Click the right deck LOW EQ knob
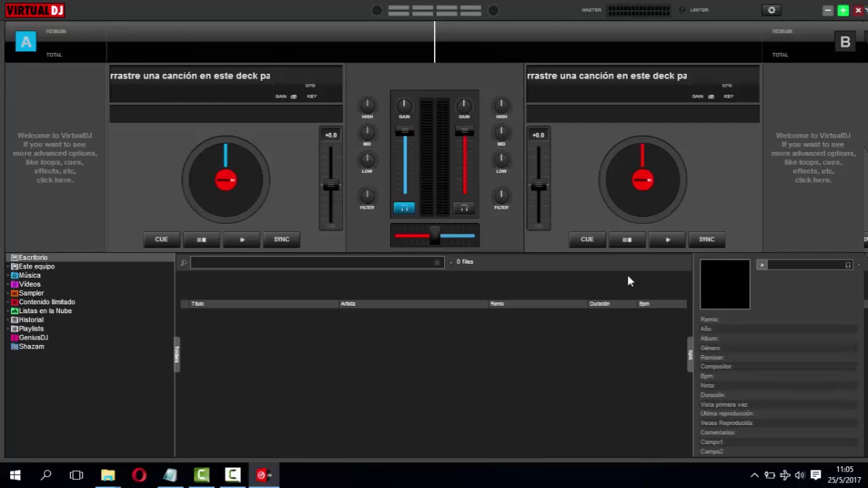Screen dimensions: 868x488 [501, 160]
